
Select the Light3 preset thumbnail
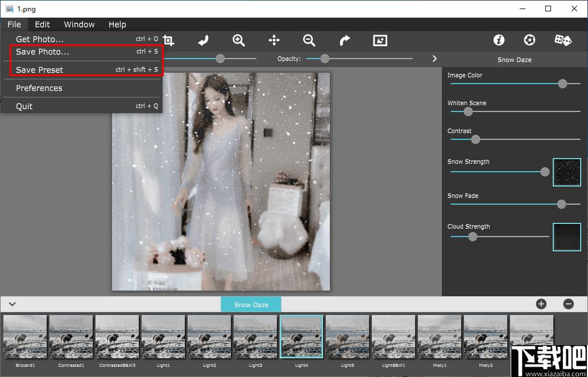pyautogui.click(x=255, y=337)
